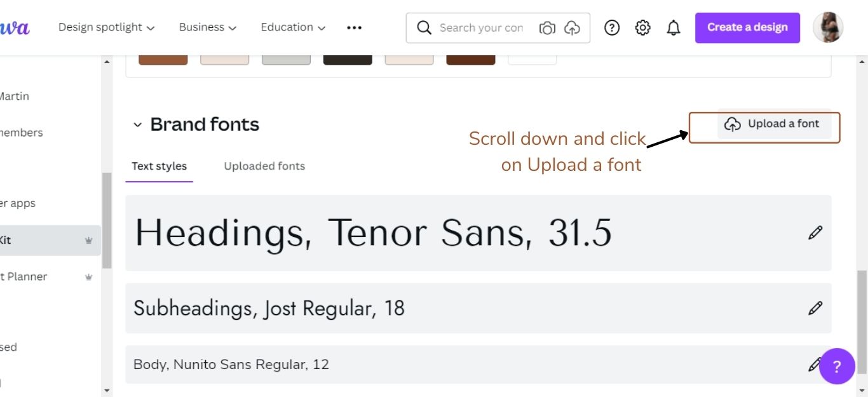The width and height of the screenshot is (868, 397).
Task: Collapse the Brand fonts section chevron
Action: [139, 124]
